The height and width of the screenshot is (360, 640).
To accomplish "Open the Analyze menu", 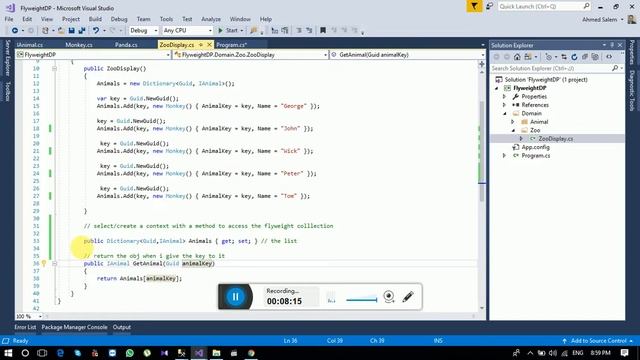I will click(x=211, y=19).
